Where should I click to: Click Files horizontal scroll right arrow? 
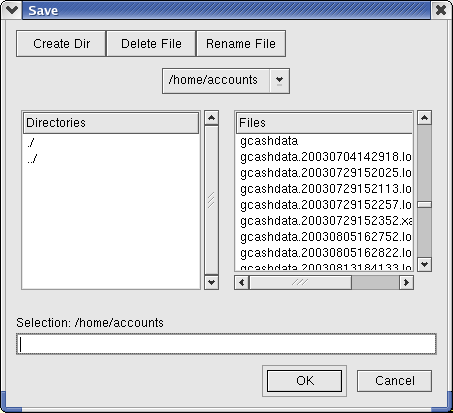click(x=406, y=283)
